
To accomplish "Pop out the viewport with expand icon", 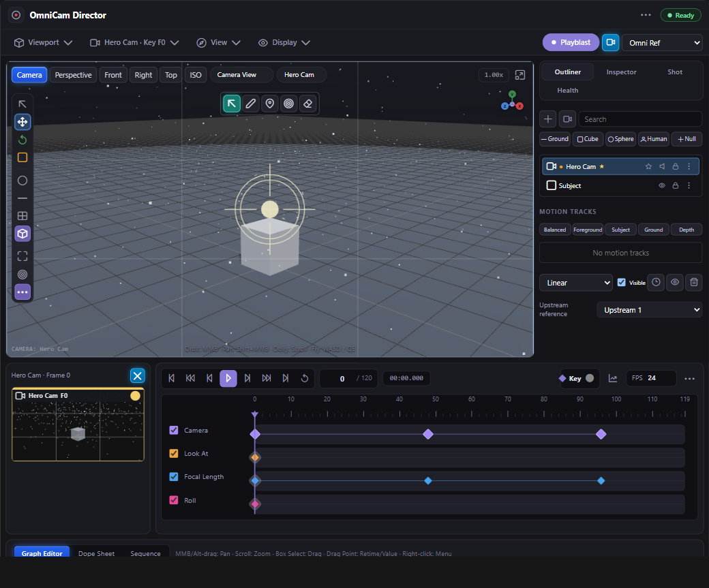I will 520,75.
